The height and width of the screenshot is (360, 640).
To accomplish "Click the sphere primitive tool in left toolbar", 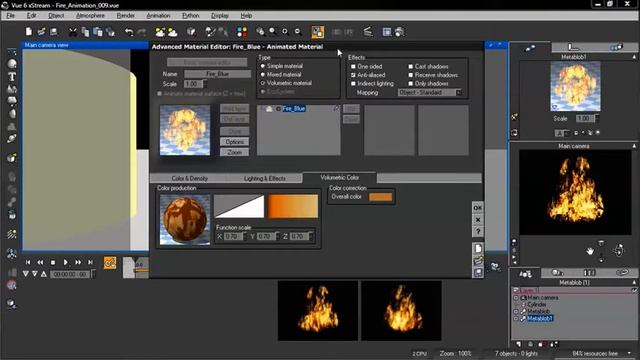I will click(x=12, y=64).
